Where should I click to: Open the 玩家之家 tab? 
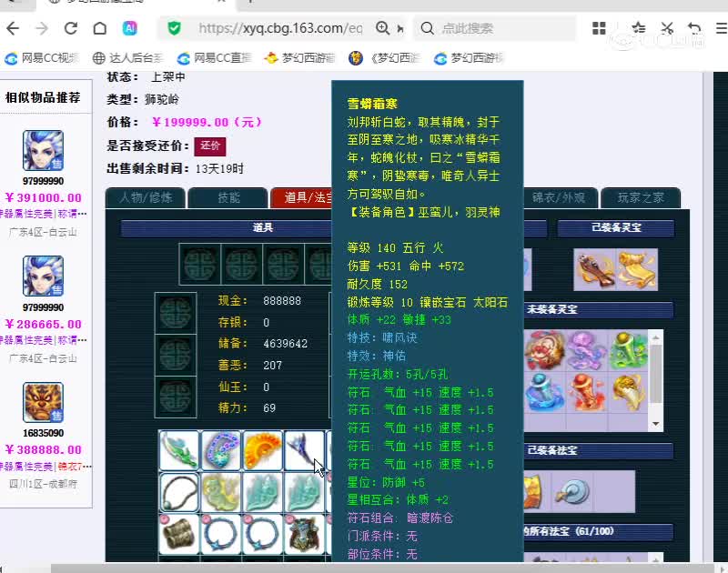click(x=641, y=198)
